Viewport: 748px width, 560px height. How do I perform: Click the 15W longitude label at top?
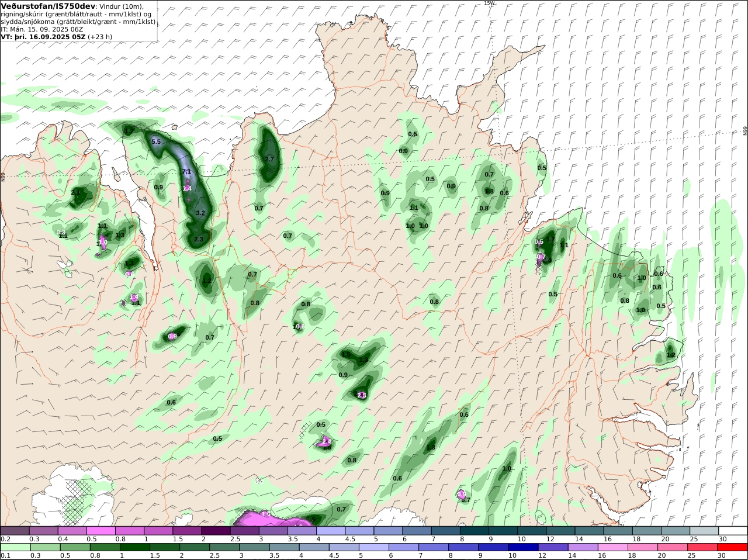pyautogui.click(x=489, y=3)
